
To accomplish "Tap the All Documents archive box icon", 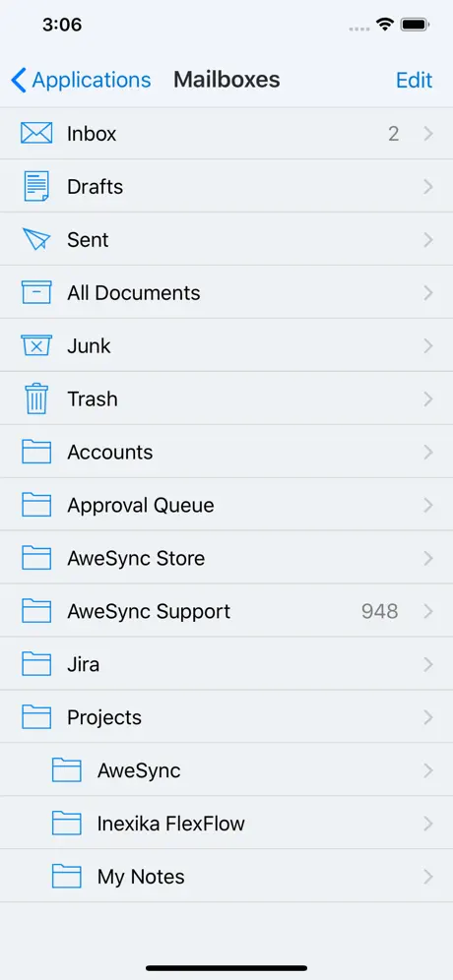I will coord(36,292).
